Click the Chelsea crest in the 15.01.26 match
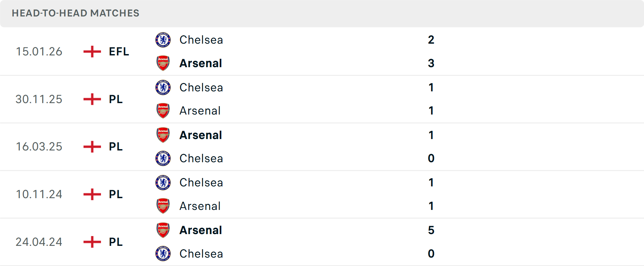 pos(163,40)
